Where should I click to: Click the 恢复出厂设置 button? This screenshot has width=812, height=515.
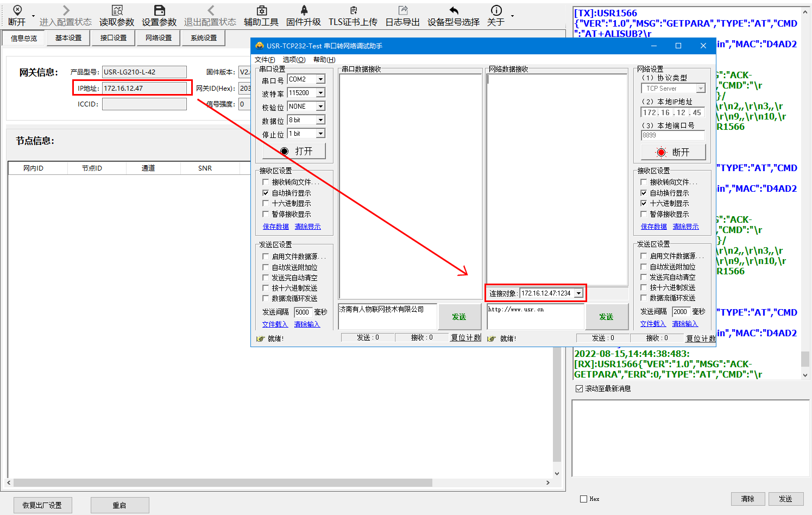[42, 505]
